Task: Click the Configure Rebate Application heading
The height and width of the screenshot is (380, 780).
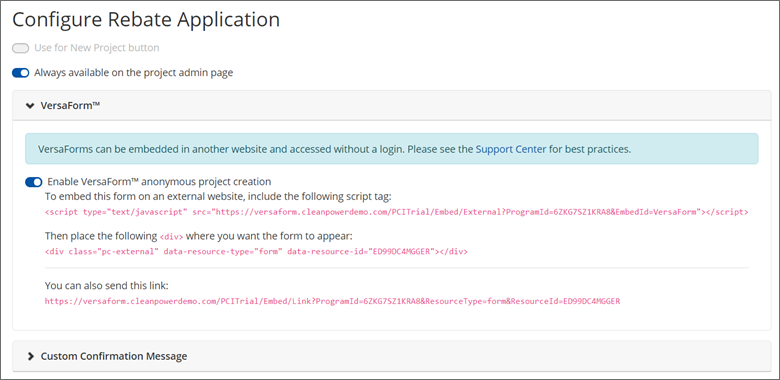Action: pos(146,20)
